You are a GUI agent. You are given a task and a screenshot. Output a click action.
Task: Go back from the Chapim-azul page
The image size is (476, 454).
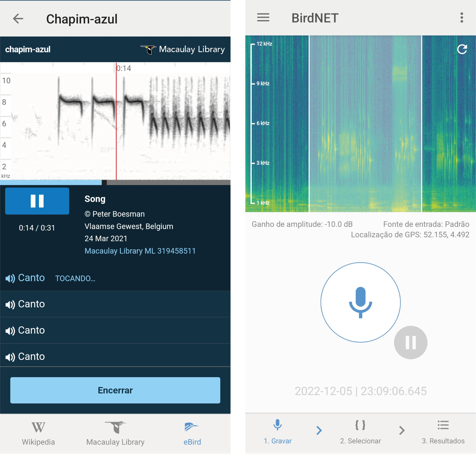point(18,18)
